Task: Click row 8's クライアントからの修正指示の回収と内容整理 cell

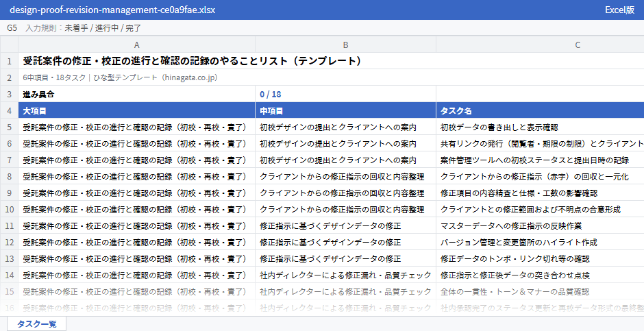Action: tap(345, 177)
